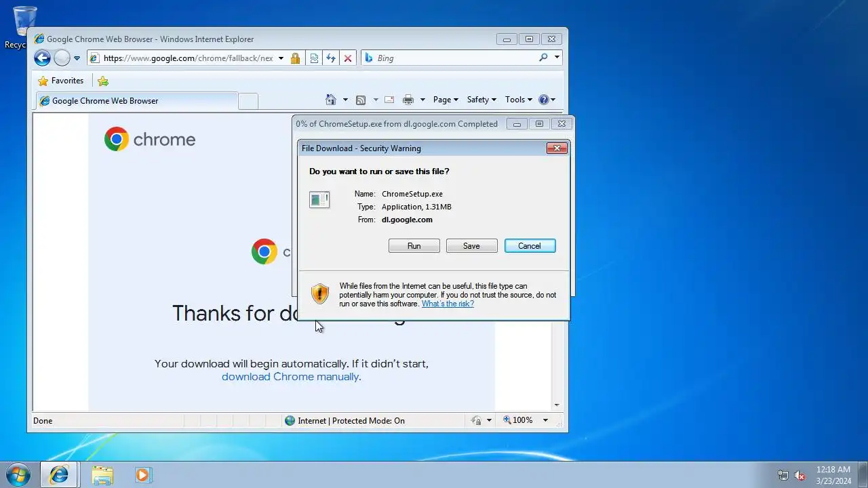The width and height of the screenshot is (868, 488).
Task: Click the Refresh page icon
Action: pos(331,58)
